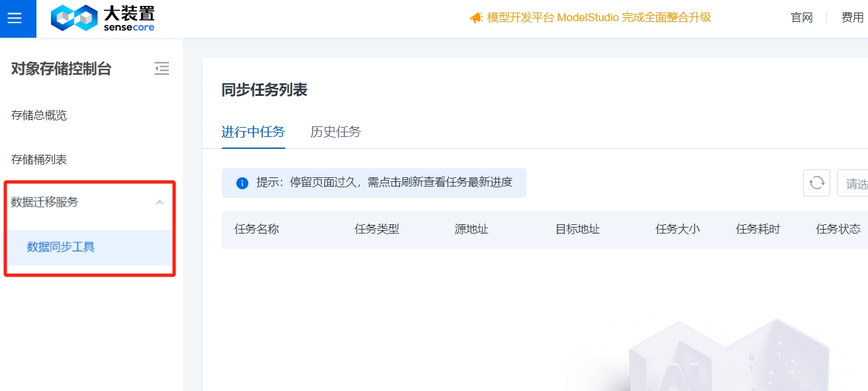Open the 官网 link
The width and height of the screenshot is (868, 391).
coord(802,18)
